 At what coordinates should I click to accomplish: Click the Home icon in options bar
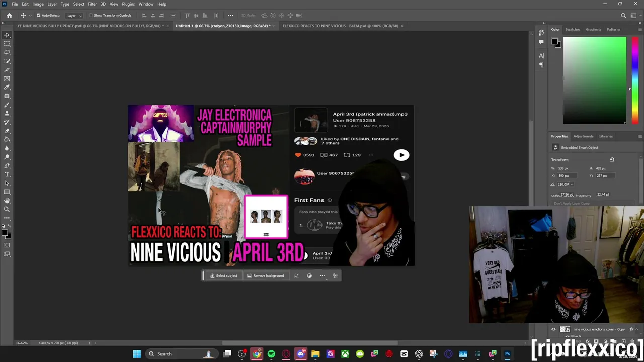coord(9,15)
